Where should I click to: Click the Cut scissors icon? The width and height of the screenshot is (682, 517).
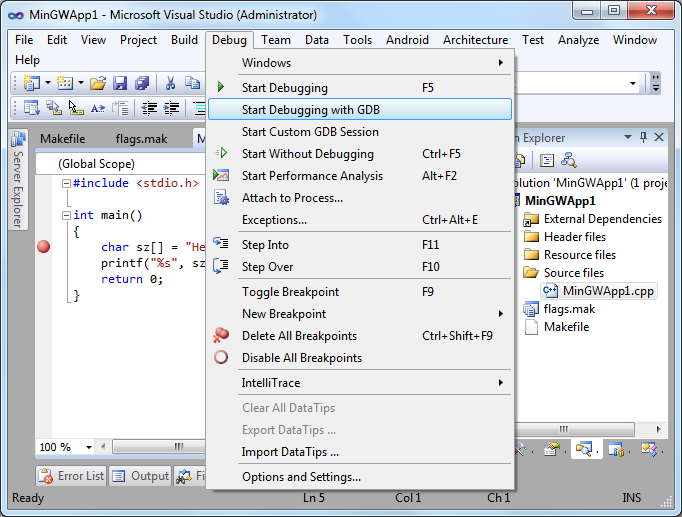170,83
